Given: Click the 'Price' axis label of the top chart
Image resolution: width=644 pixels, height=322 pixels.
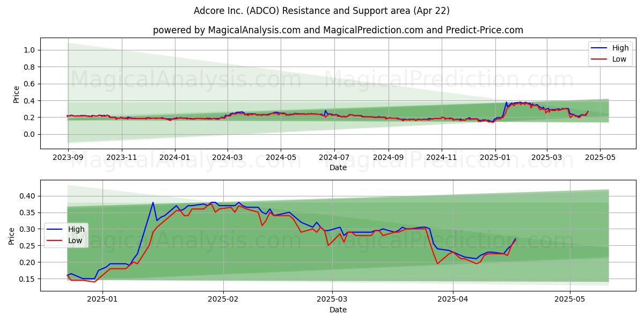Looking at the screenshot, I should (x=16, y=94).
